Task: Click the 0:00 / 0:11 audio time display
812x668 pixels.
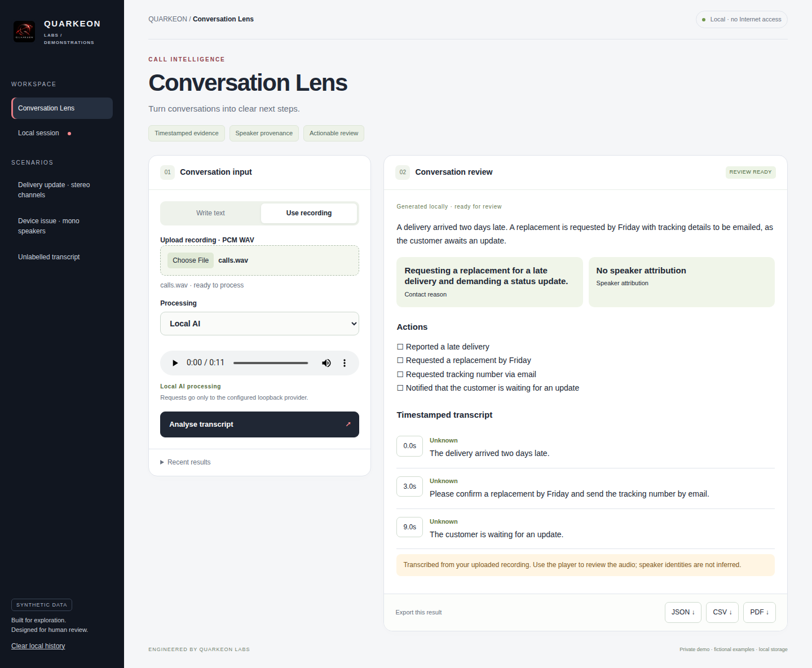Action: pyautogui.click(x=205, y=362)
